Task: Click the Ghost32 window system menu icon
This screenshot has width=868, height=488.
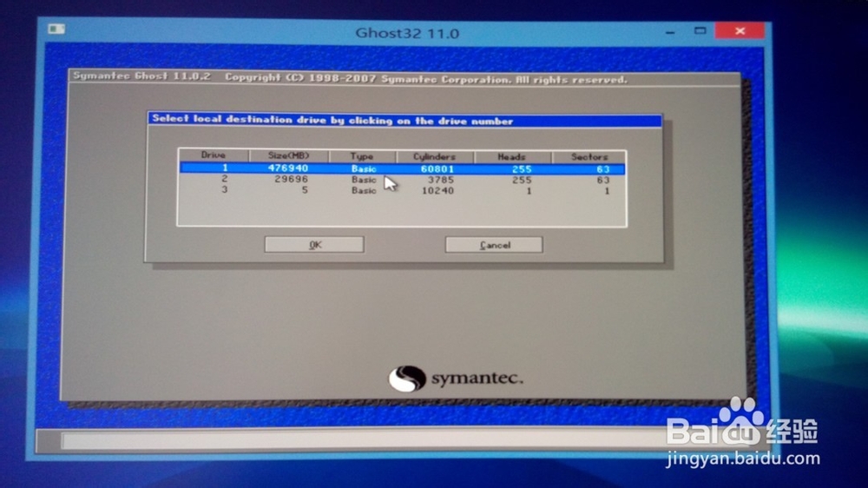Action: click(x=56, y=29)
